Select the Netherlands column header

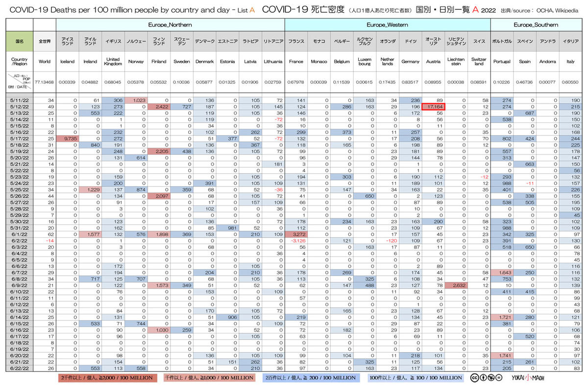(388, 62)
